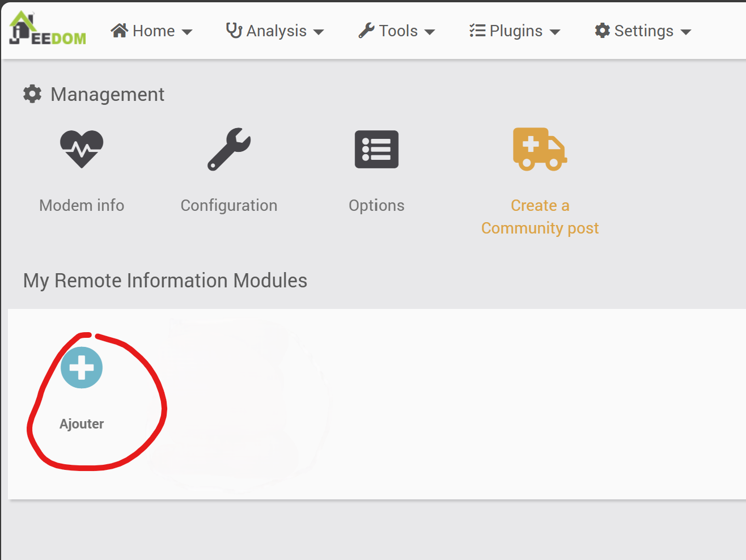Open Modem info via heartbeat icon
Image resolution: width=746 pixels, height=560 pixels.
[x=82, y=149]
